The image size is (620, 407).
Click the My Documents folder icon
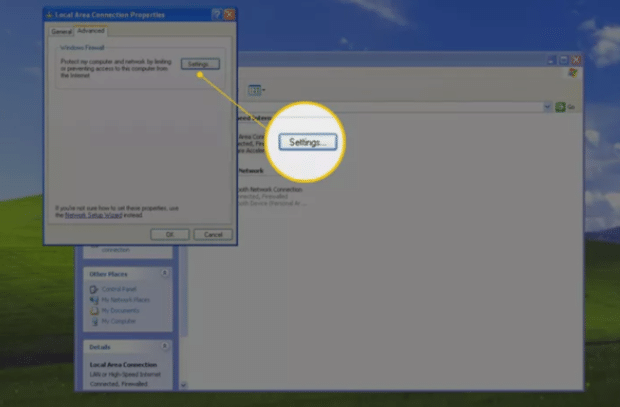click(x=94, y=311)
